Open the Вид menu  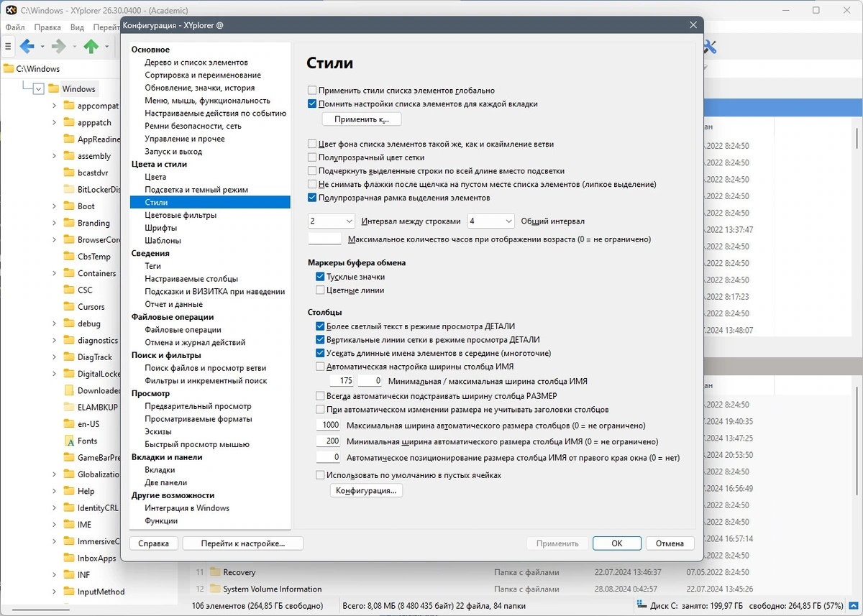(77, 27)
